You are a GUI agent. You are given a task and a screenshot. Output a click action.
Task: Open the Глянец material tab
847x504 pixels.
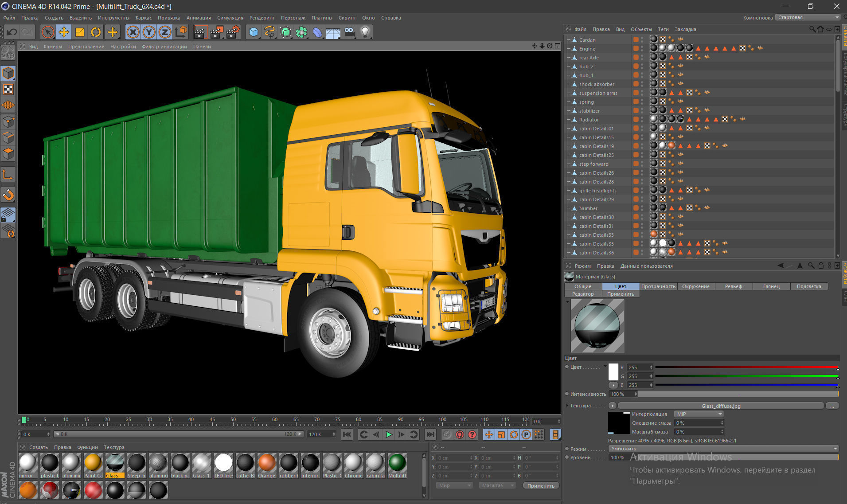(771, 286)
